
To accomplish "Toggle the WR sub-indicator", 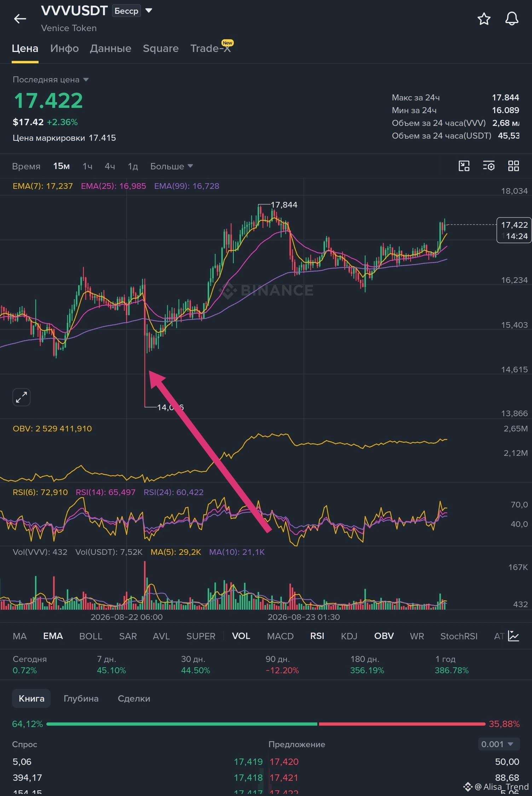I will [x=417, y=636].
